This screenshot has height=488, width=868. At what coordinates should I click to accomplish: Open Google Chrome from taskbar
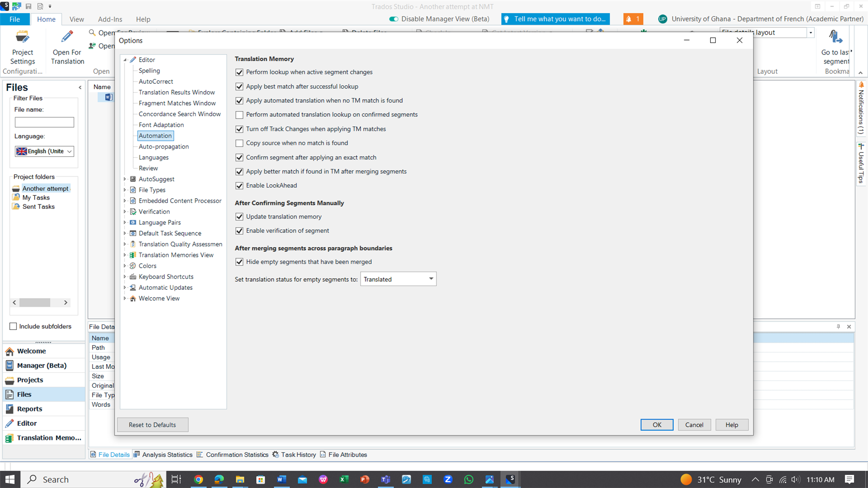click(x=198, y=479)
